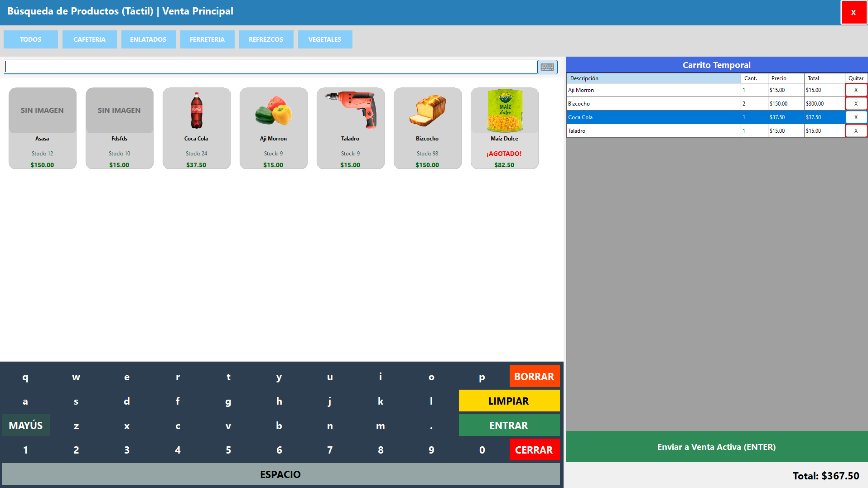The width and height of the screenshot is (868, 488).
Task: Toggle the on-screen keyboard icon
Action: pos(547,67)
